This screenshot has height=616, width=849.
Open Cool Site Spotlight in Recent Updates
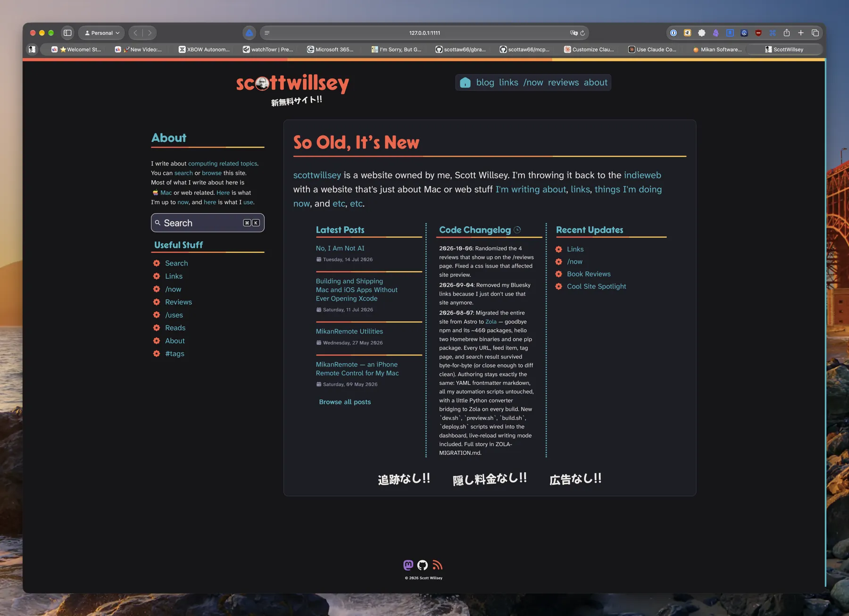point(596,286)
